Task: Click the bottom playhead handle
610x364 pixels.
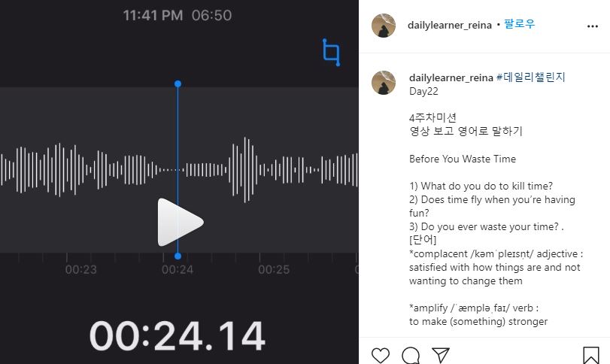Action: click(178, 256)
